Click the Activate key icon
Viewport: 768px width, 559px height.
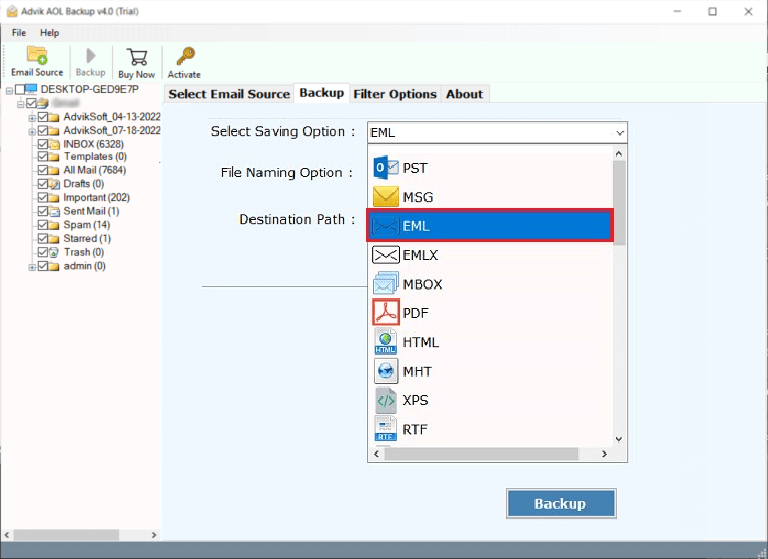pyautogui.click(x=185, y=56)
